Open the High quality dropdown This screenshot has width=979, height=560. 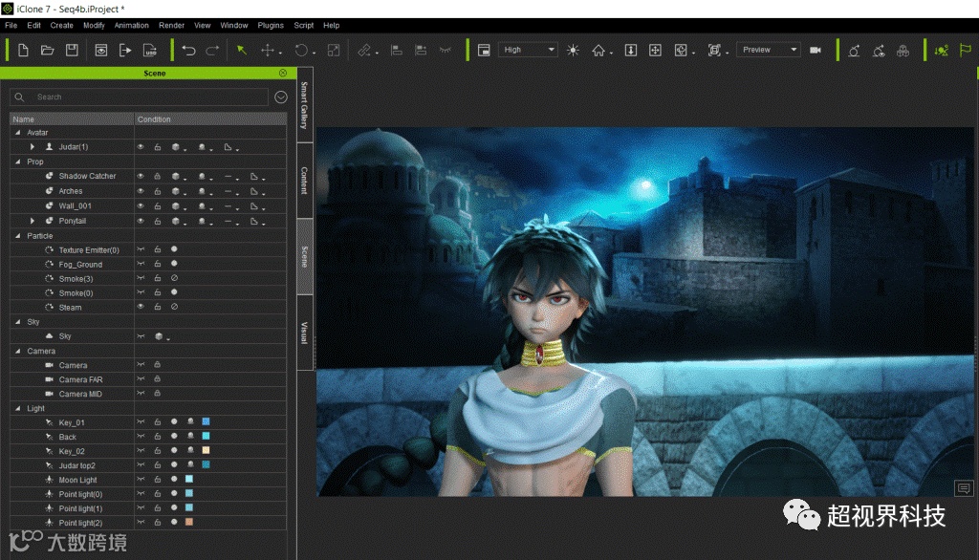click(x=528, y=50)
